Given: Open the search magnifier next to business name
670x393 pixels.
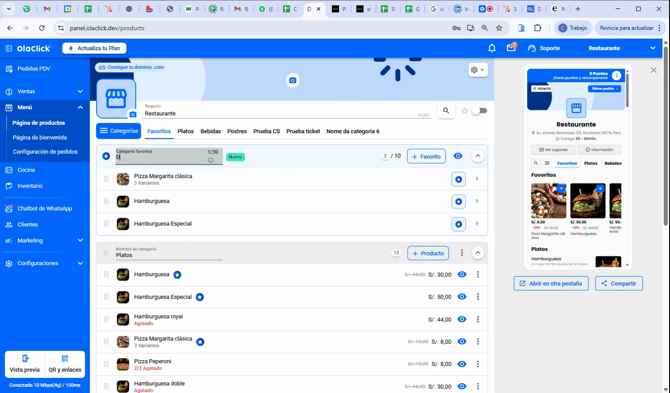Looking at the screenshot, I should (446, 111).
